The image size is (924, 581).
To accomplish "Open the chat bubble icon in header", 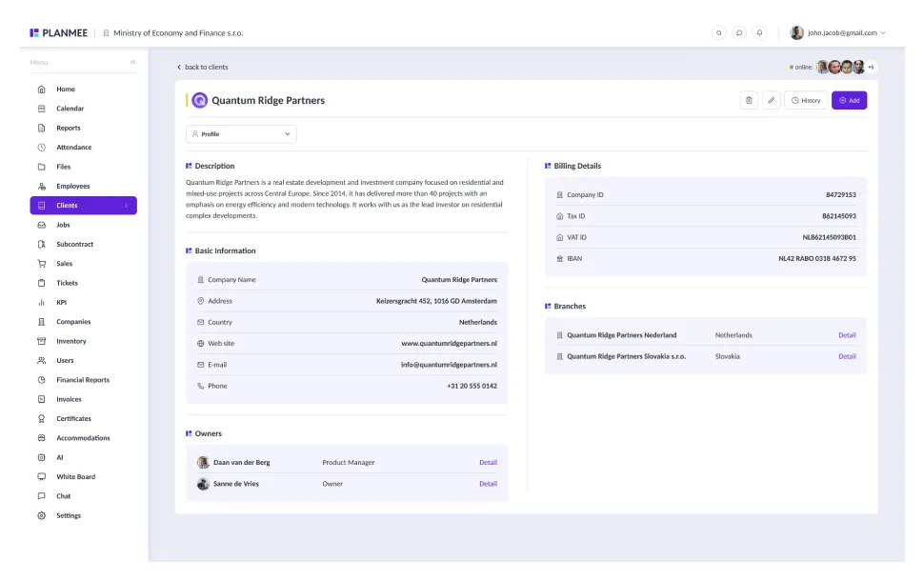I will pyautogui.click(x=739, y=33).
